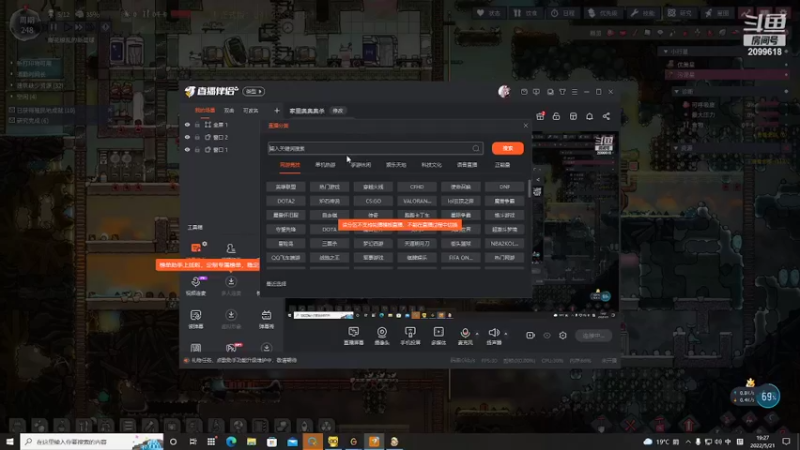Show hidden system tray icons chevron

click(x=688, y=441)
